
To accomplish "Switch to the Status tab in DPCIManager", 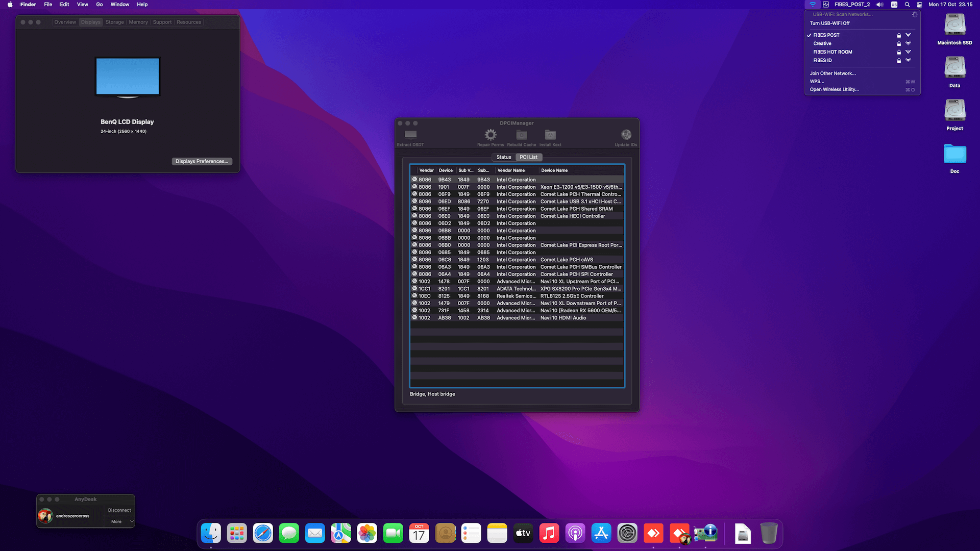I will [504, 157].
